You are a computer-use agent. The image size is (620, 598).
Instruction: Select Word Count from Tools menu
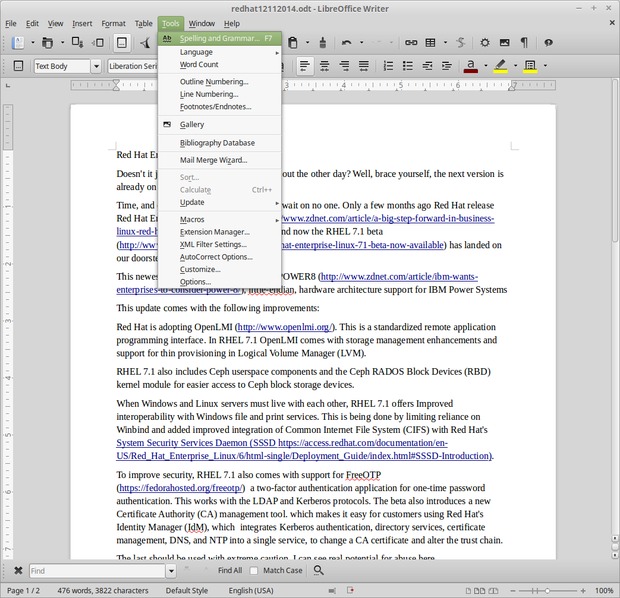click(x=199, y=64)
